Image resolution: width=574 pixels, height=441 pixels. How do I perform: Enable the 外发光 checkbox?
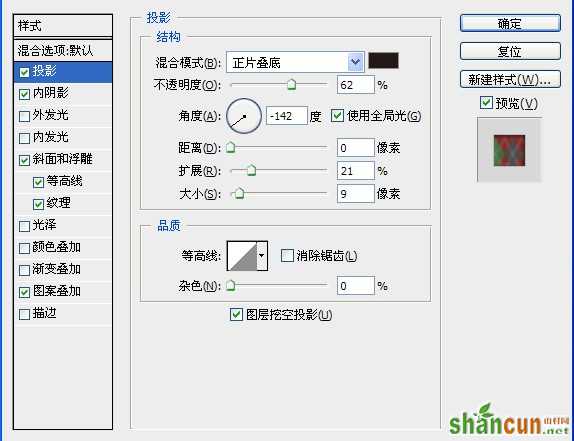24,116
